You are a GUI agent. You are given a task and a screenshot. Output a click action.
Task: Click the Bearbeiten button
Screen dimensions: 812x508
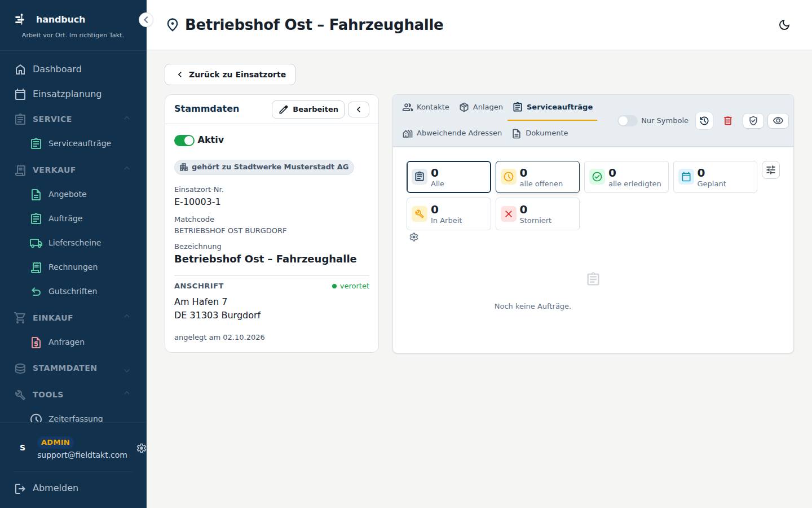(x=308, y=110)
